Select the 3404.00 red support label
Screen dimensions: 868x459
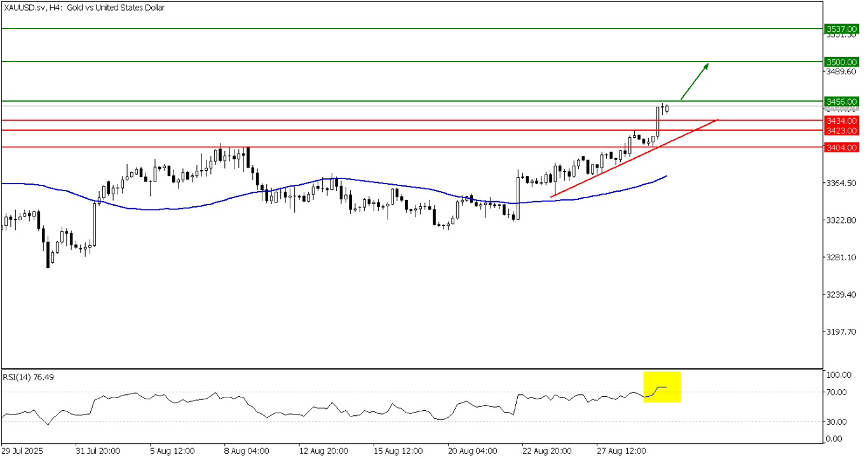841,147
